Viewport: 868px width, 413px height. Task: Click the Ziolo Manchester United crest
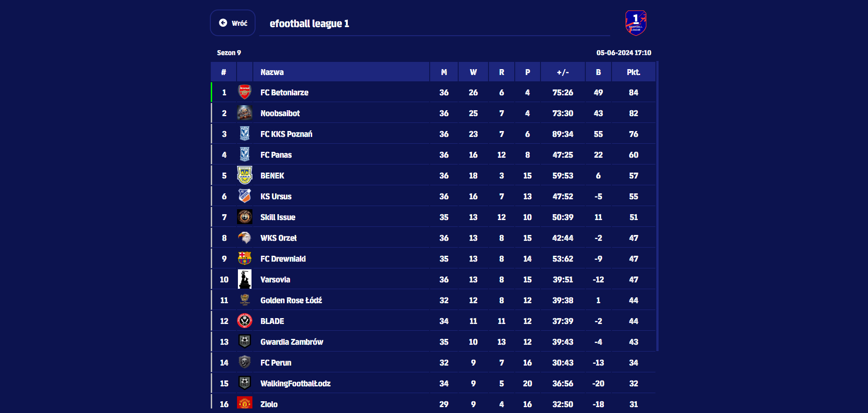pos(245,403)
